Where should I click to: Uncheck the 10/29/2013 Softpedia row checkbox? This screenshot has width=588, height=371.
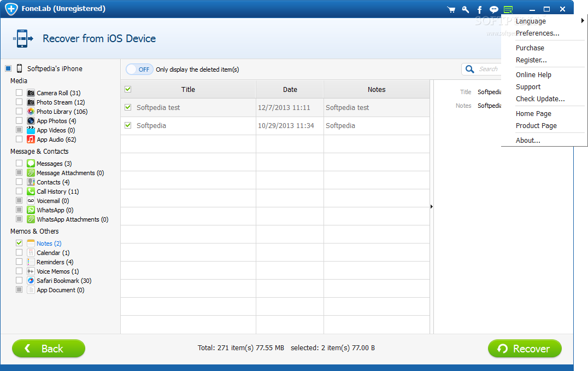tap(128, 125)
